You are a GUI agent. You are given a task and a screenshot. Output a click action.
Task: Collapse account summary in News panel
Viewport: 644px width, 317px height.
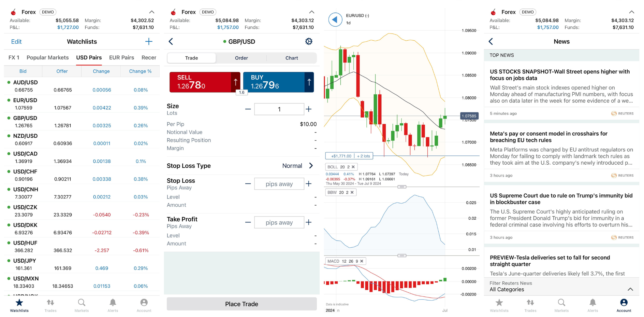[x=632, y=12]
